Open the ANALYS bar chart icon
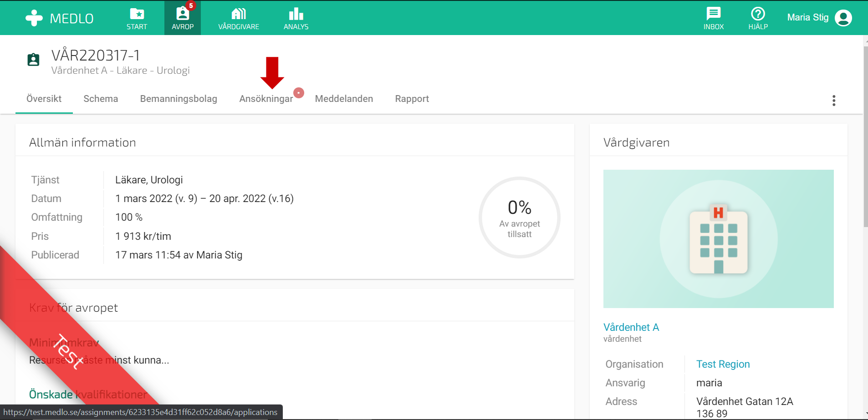868x420 pixels. click(x=296, y=14)
